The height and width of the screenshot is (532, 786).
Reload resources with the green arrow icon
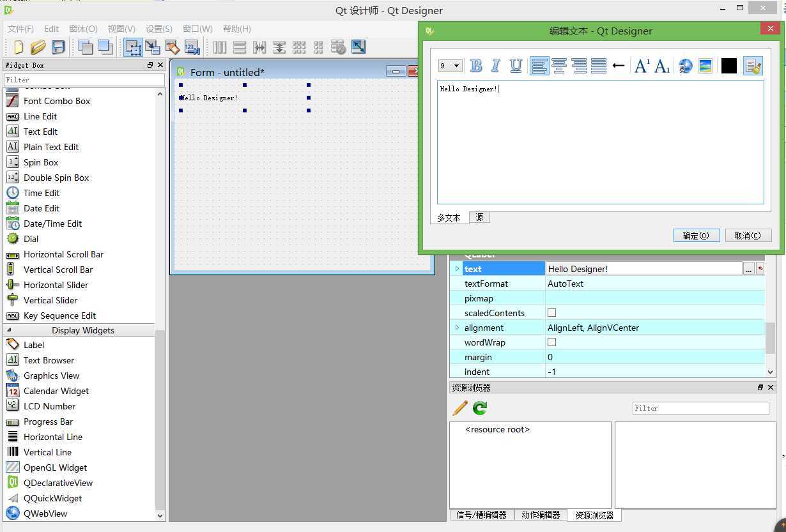click(x=480, y=407)
